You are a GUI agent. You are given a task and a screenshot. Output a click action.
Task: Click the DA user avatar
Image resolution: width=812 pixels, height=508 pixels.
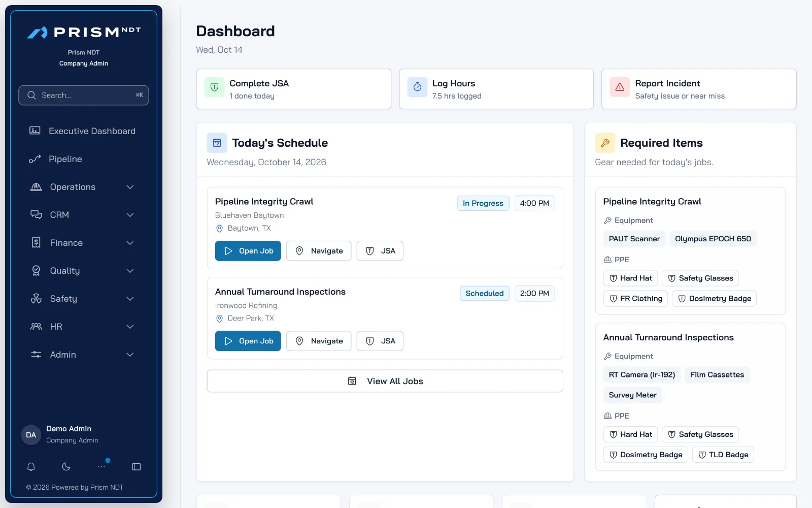click(31, 435)
